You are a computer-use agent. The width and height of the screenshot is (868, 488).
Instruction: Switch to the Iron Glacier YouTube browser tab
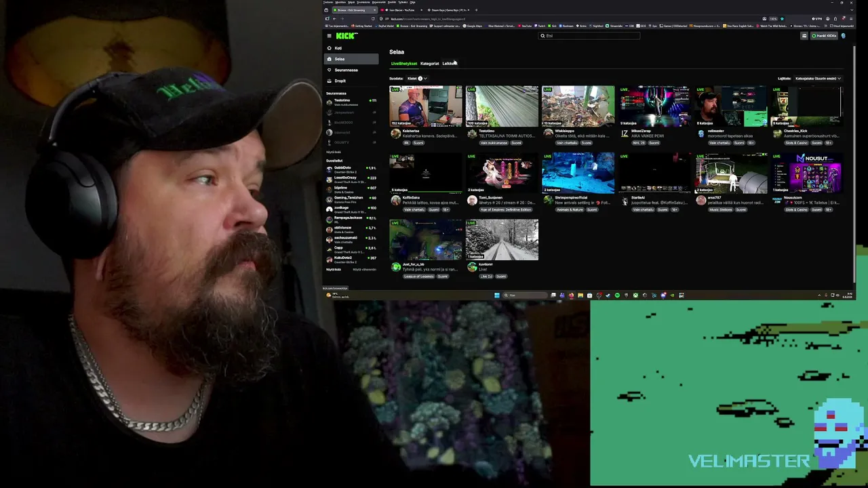coord(400,10)
